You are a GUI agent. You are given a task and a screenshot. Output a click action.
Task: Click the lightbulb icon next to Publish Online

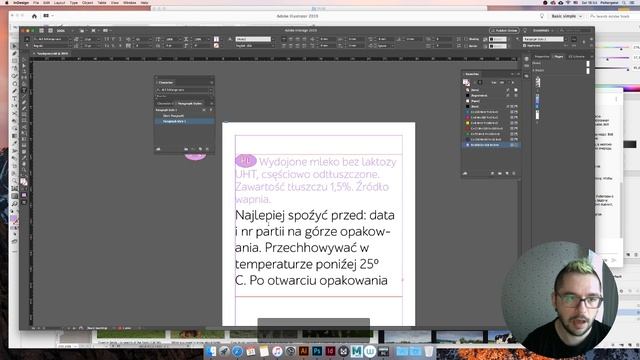[525, 31]
